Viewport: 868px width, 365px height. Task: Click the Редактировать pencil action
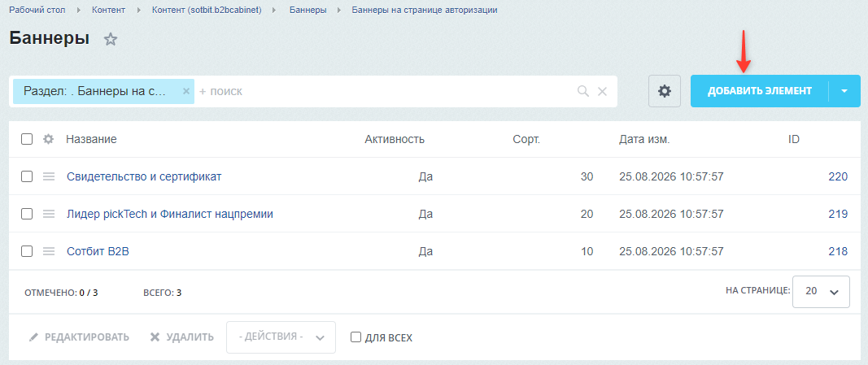click(x=79, y=337)
